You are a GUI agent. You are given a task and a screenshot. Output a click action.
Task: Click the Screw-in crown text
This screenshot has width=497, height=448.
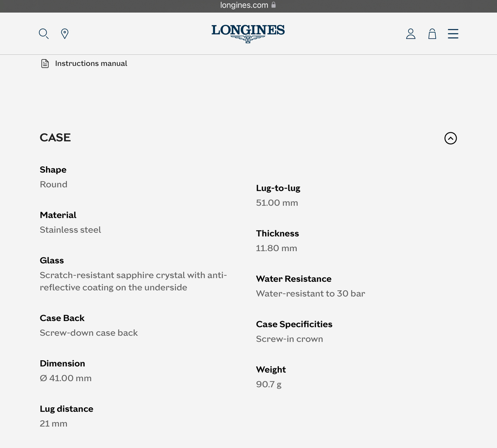(x=289, y=339)
